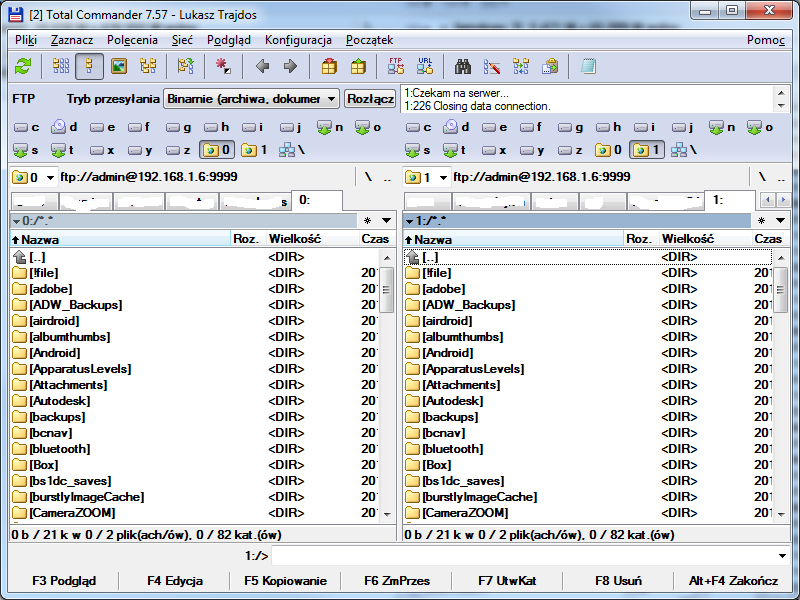Screen dimensions: 800x600
Task: Switch right panel to drive x
Action: (494, 151)
